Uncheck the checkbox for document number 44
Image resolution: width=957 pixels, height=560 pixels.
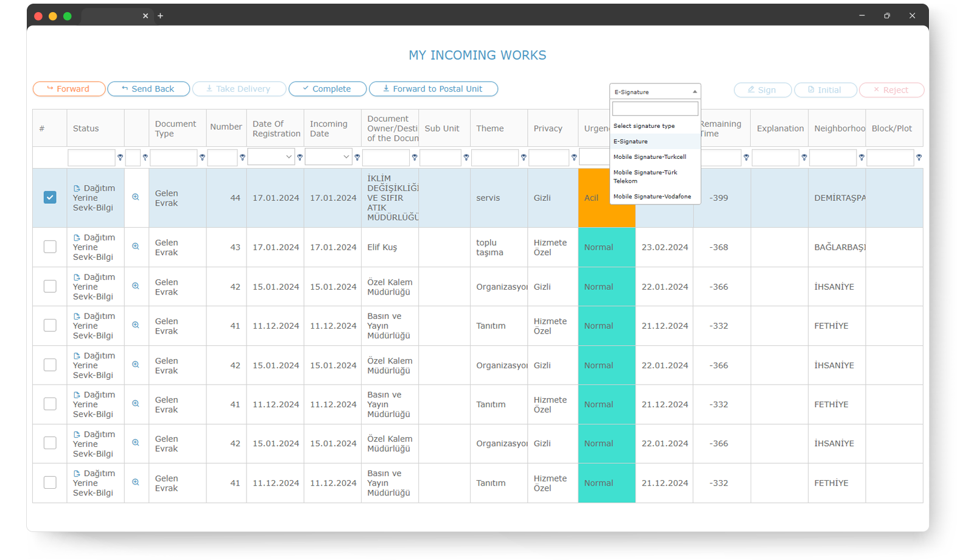pyautogui.click(x=50, y=197)
